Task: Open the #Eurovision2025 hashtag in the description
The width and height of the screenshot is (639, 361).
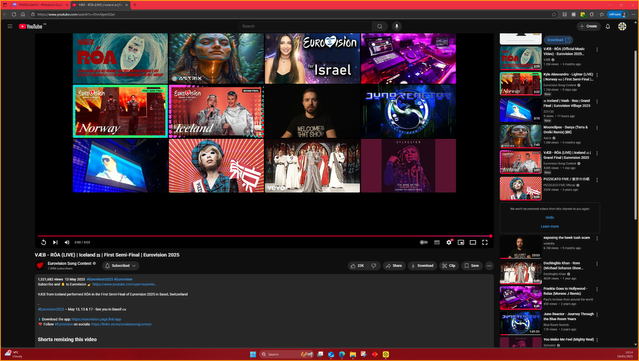Action: (100, 280)
